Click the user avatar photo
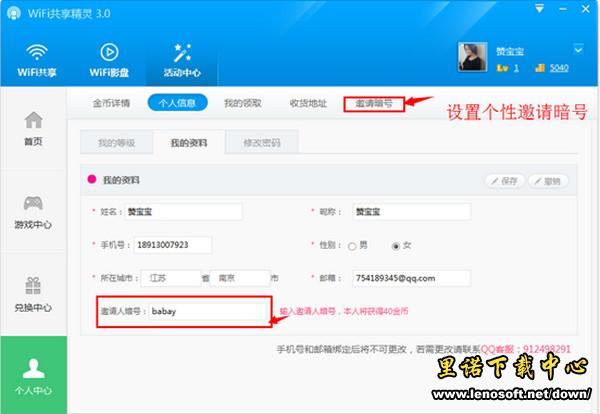Screen dimensions: 600x414 (x=473, y=57)
